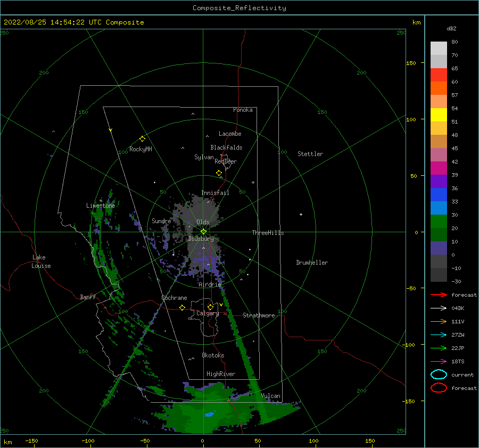Click the Calgary city label
Image resolution: width=479 pixels, height=448 pixels.
point(208,313)
